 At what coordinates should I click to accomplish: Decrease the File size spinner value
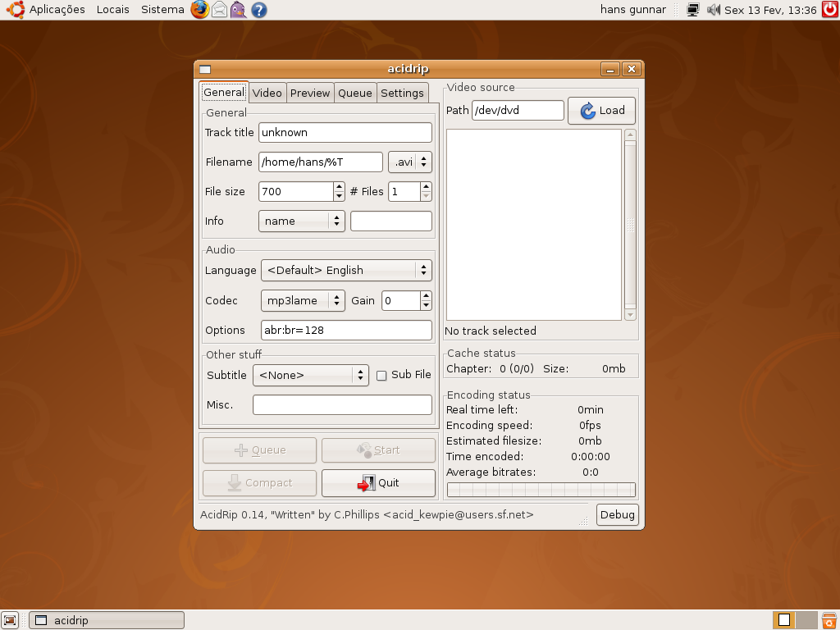pos(339,197)
